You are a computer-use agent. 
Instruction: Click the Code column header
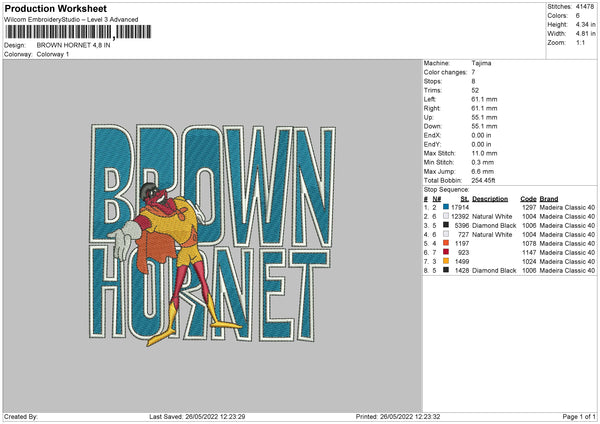tap(528, 199)
